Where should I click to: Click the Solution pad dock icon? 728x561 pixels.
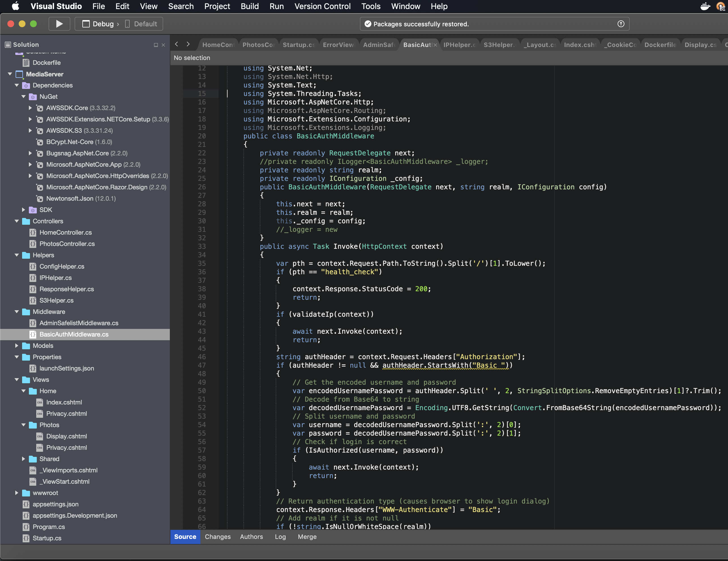point(156,45)
